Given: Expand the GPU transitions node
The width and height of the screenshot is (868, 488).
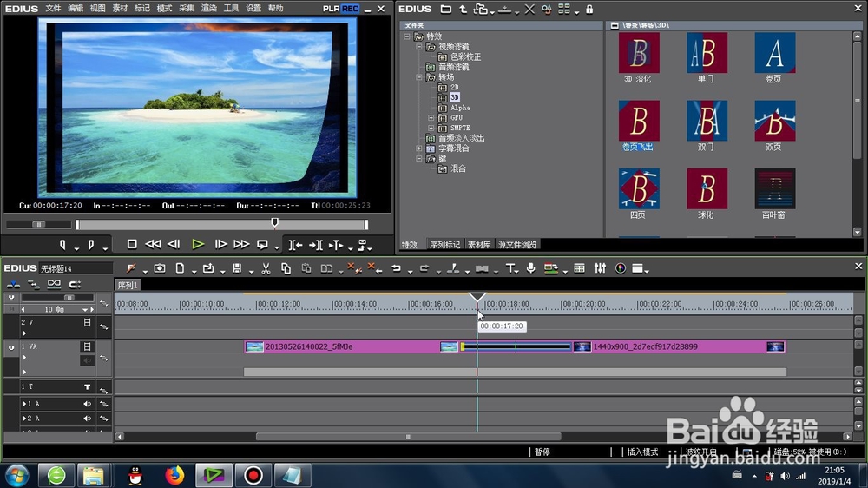Looking at the screenshot, I should click(431, 117).
